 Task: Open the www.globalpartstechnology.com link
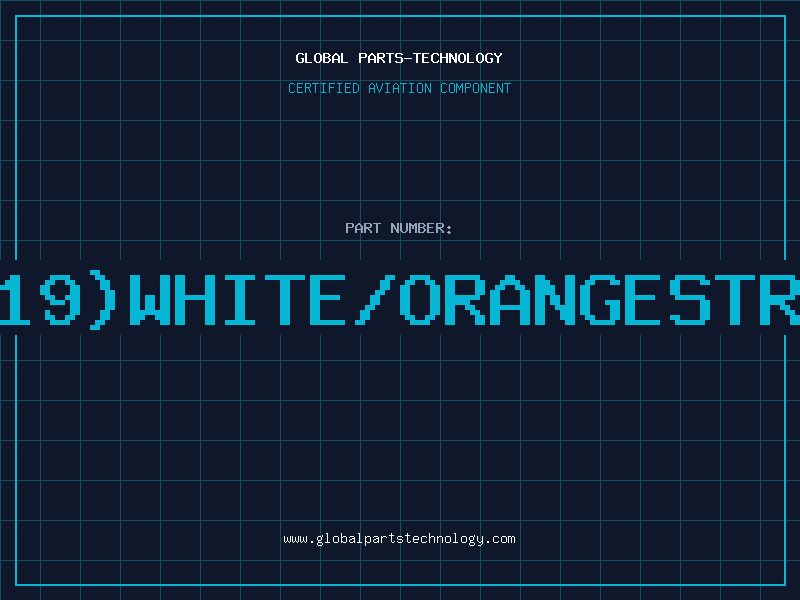click(399, 539)
